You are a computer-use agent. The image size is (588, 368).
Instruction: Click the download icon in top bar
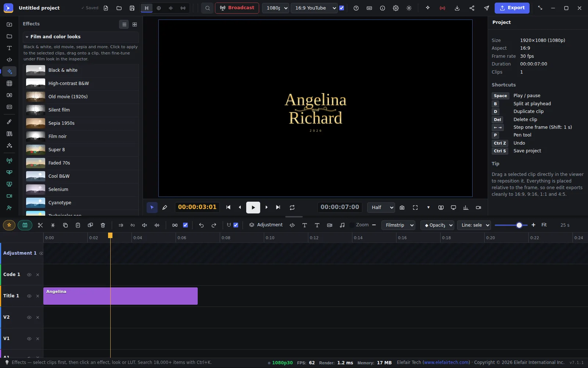coord(457,8)
